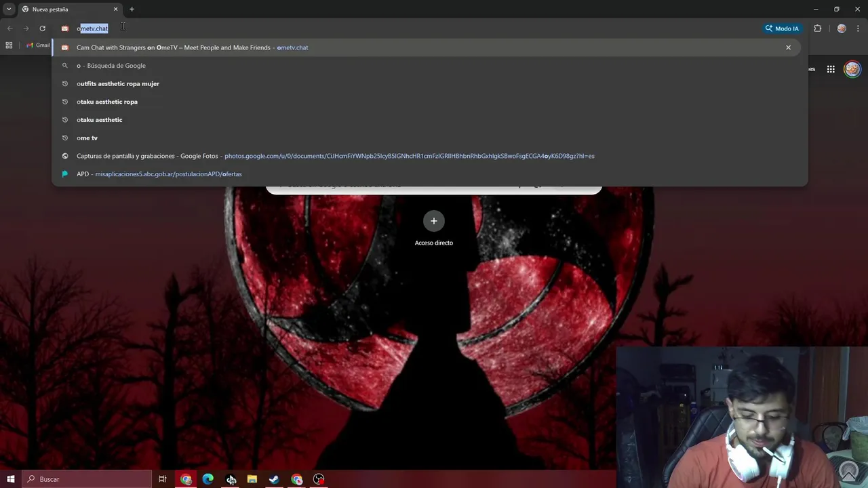Screen dimensions: 868x488
Task: Click the globe icon beside Capturas de pantalla
Action: [65, 156]
